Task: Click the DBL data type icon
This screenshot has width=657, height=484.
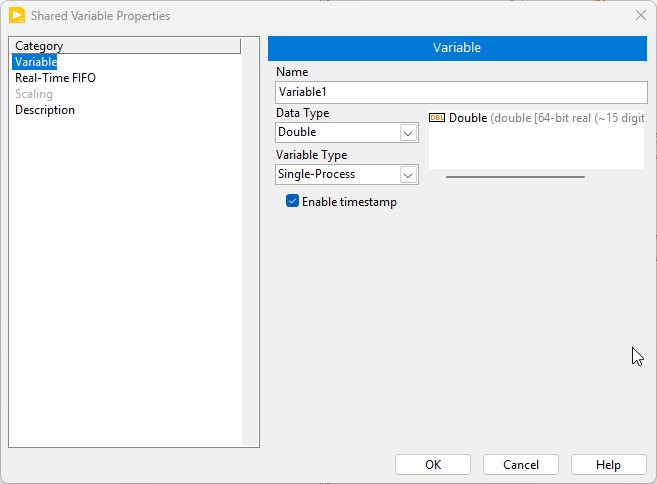Action: click(437, 118)
